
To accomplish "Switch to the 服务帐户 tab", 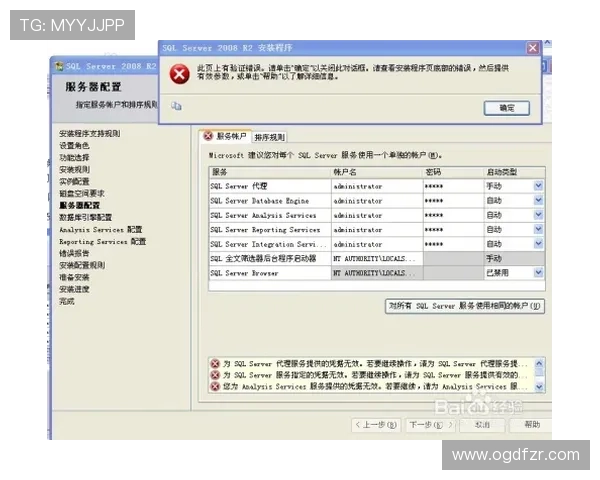I will tap(226, 136).
